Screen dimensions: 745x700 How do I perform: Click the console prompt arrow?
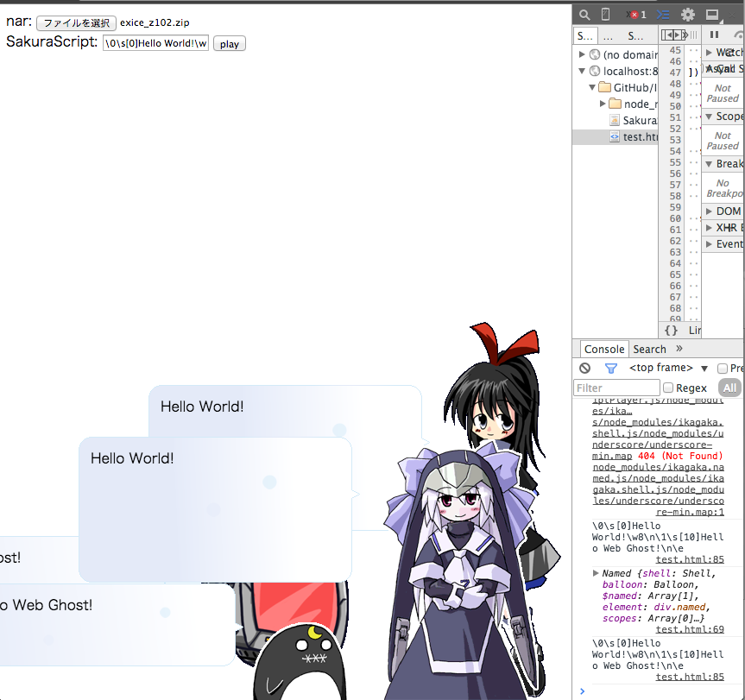pos(583,691)
